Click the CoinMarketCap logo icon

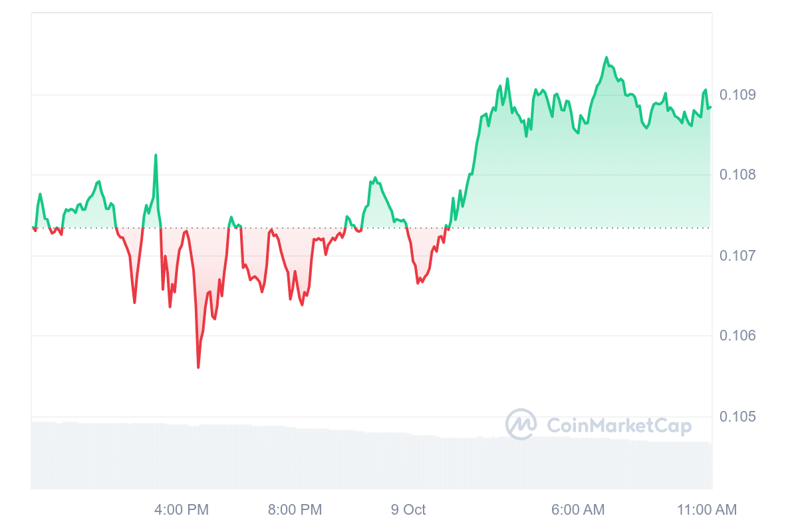pos(521,424)
